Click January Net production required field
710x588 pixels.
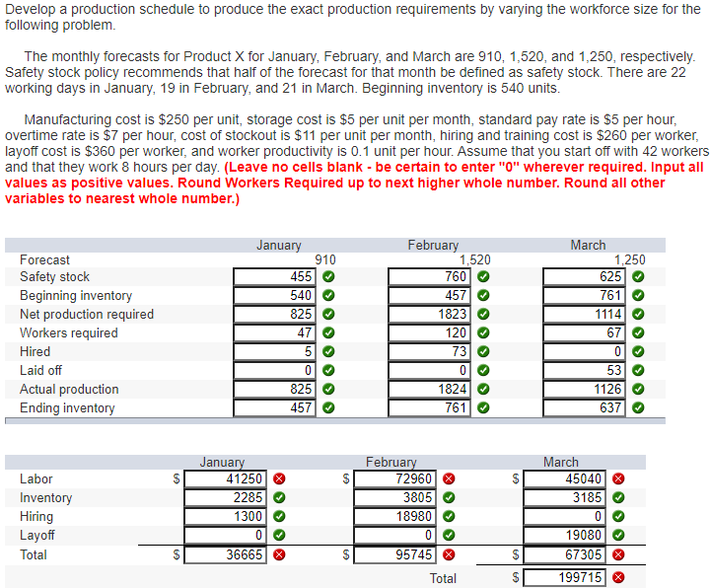[x=275, y=314]
